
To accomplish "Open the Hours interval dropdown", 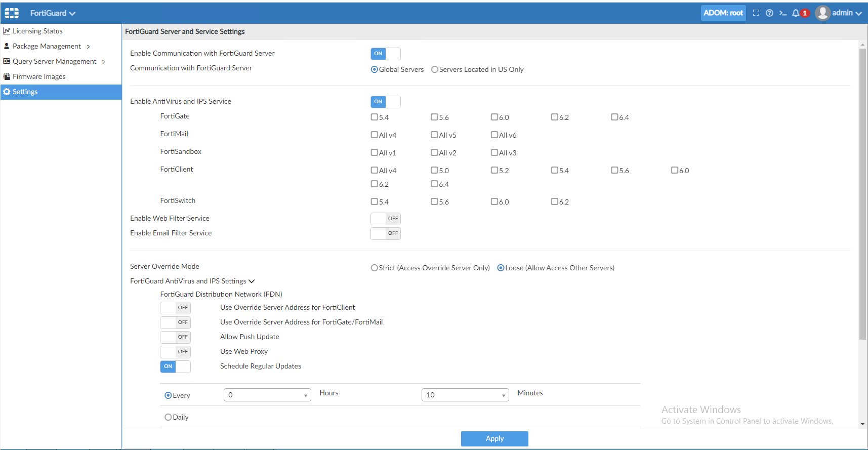I will 267,395.
